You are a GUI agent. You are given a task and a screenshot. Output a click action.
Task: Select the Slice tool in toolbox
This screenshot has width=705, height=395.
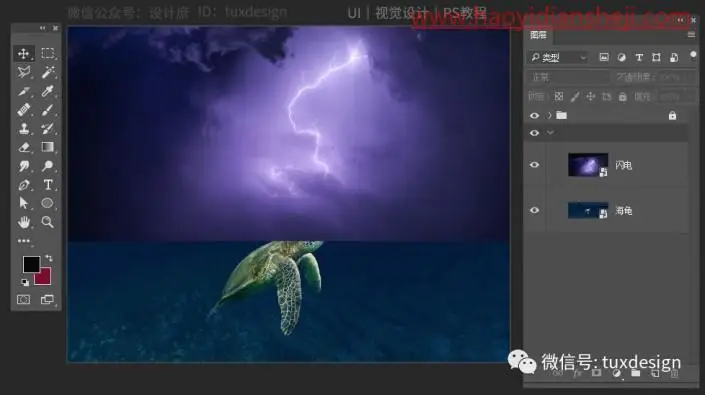pyautogui.click(x=23, y=91)
